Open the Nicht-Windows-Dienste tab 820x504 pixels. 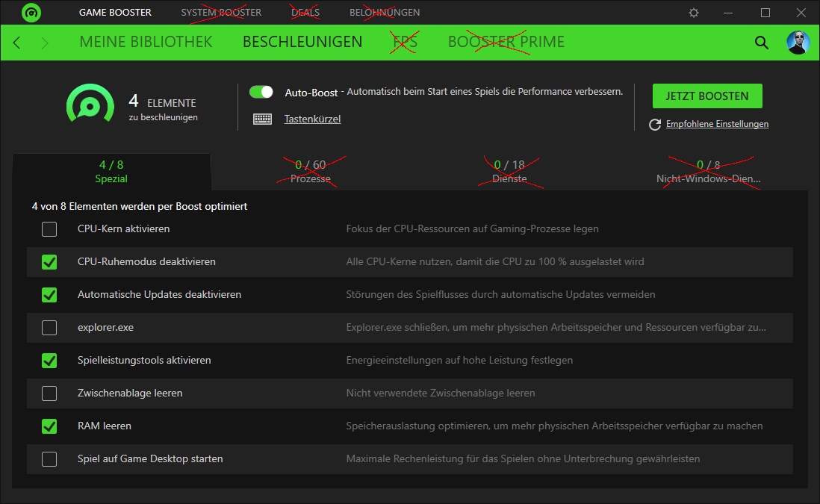click(x=709, y=172)
